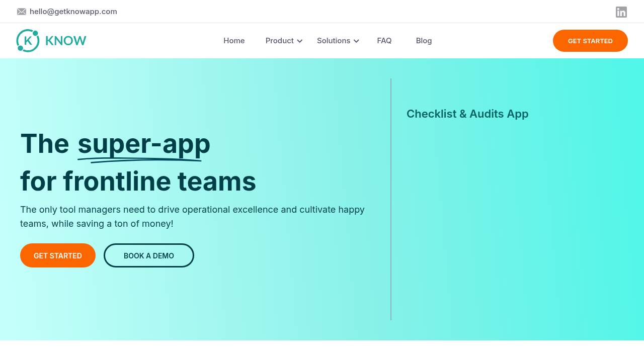
Task: Navigate to the Blog
Action: [424, 41]
